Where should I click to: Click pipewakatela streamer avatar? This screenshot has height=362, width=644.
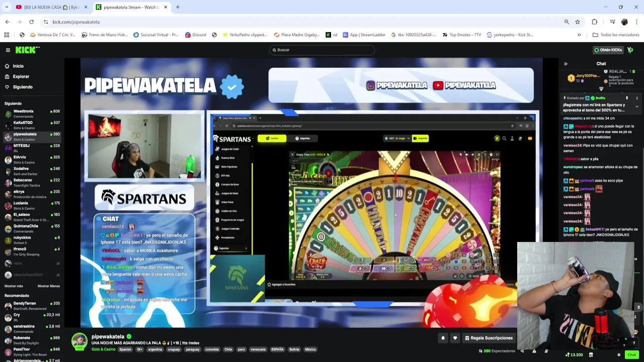tap(79, 340)
